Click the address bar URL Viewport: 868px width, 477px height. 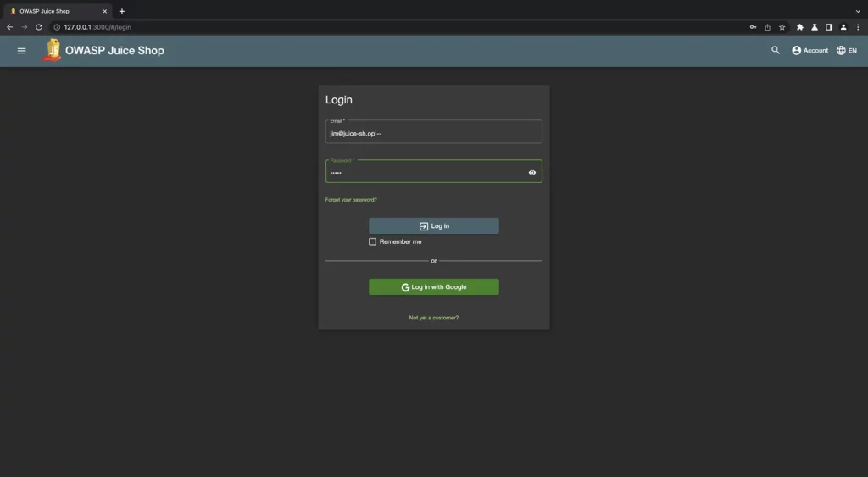[x=97, y=27]
